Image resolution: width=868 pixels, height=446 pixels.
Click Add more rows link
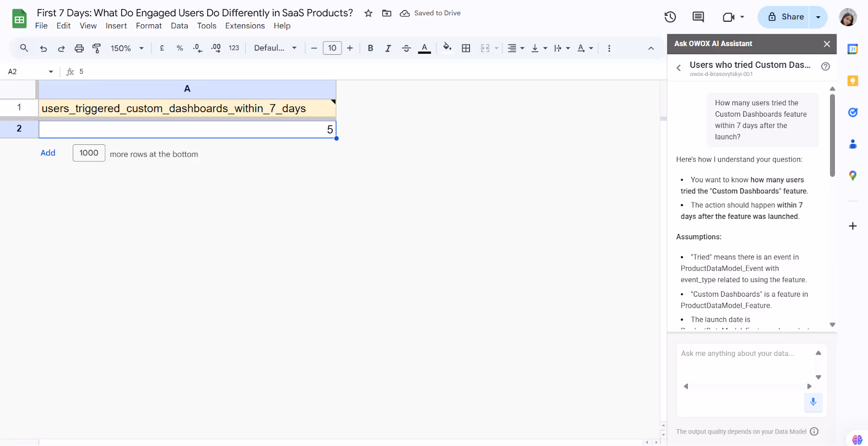[48, 153]
